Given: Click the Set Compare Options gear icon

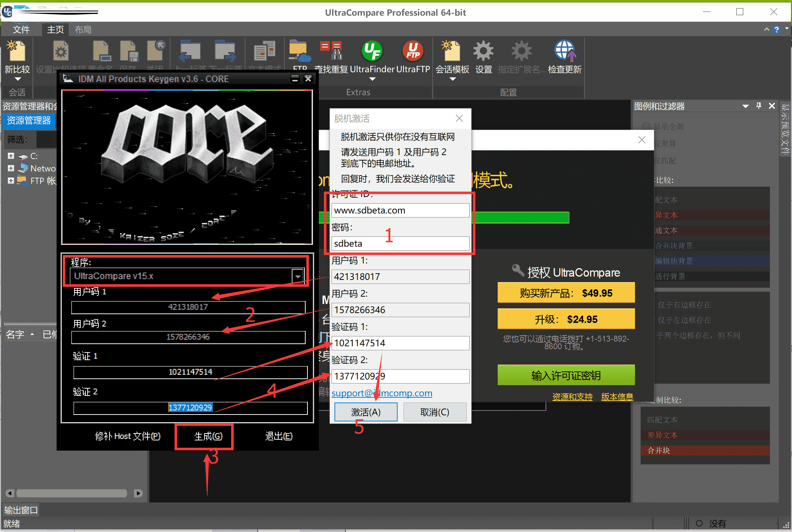Looking at the screenshot, I should [61, 51].
